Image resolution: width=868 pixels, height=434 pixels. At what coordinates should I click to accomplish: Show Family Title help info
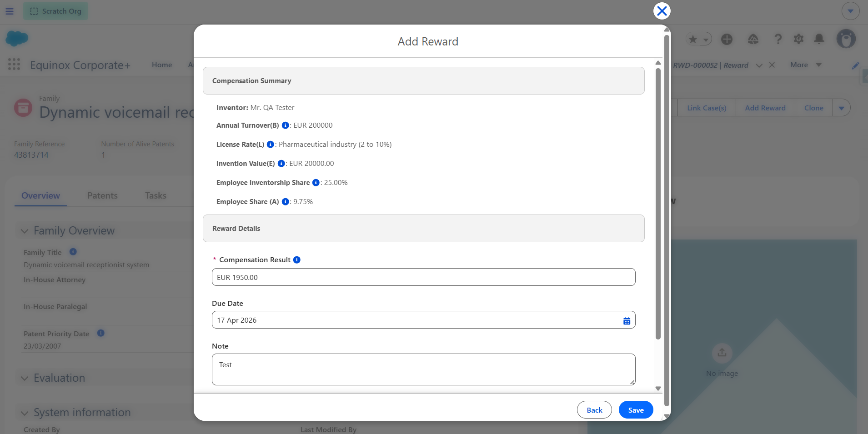click(x=73, y=252)
